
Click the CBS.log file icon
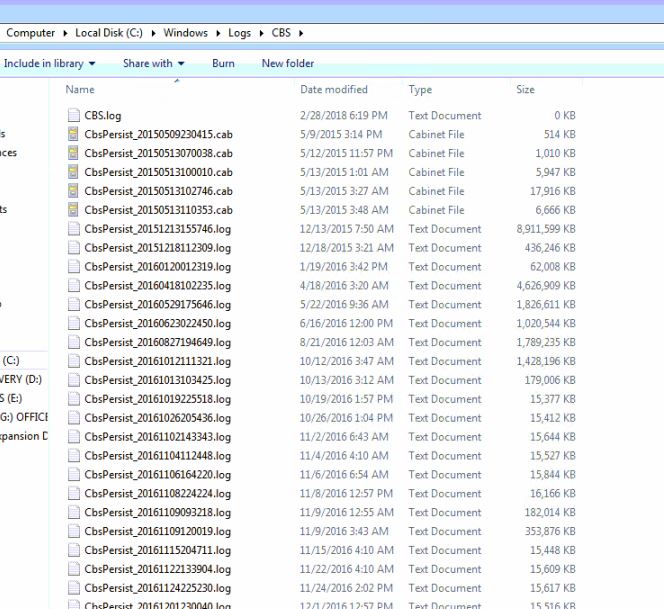coord(73,116)
